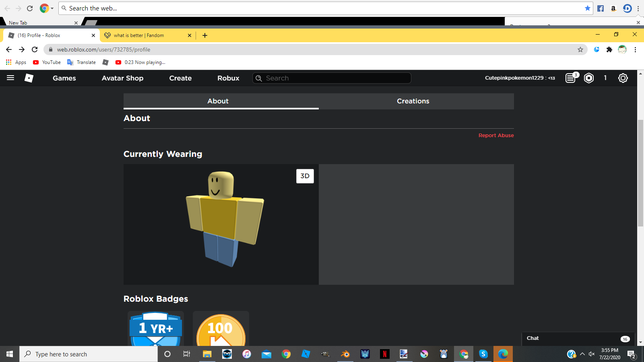Click the Report Abuse link
The height and width of the screenshot is (362, 644).
click(496, 135)
